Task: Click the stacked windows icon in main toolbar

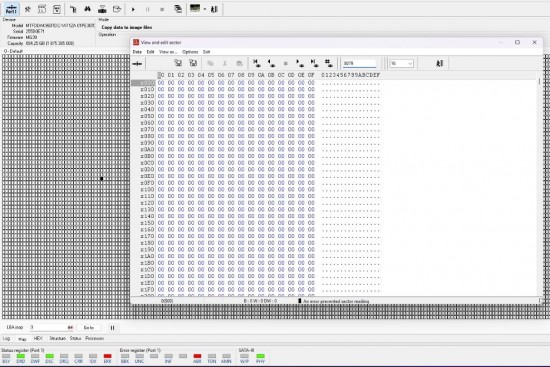Action: (x=178, y=9)
